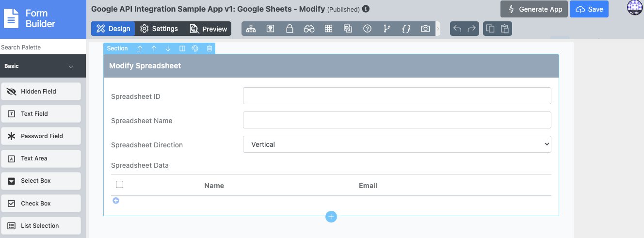The height and width of the screenshot is (238, 644).
Task: Open the table grid icon in toolbar
Action: (328, 29)
